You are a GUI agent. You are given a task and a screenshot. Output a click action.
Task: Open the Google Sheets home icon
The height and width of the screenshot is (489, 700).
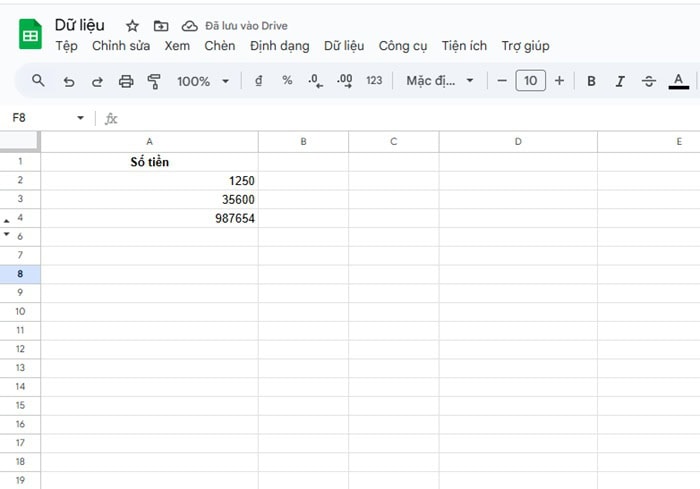30,34
